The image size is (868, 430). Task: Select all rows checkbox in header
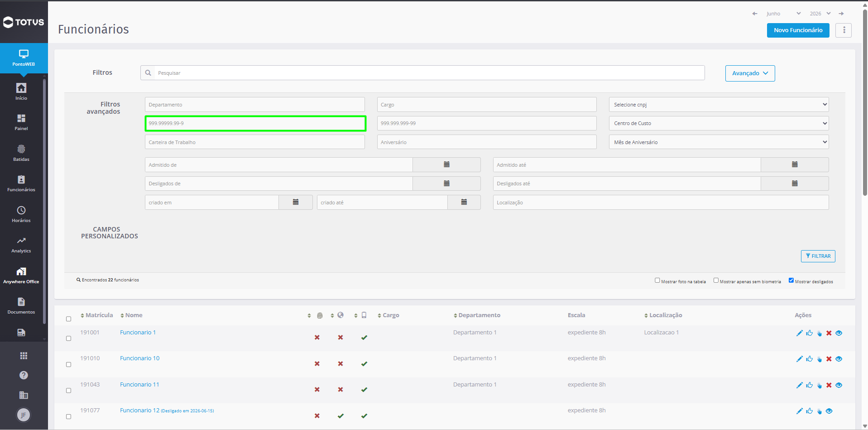pos(69,319)
